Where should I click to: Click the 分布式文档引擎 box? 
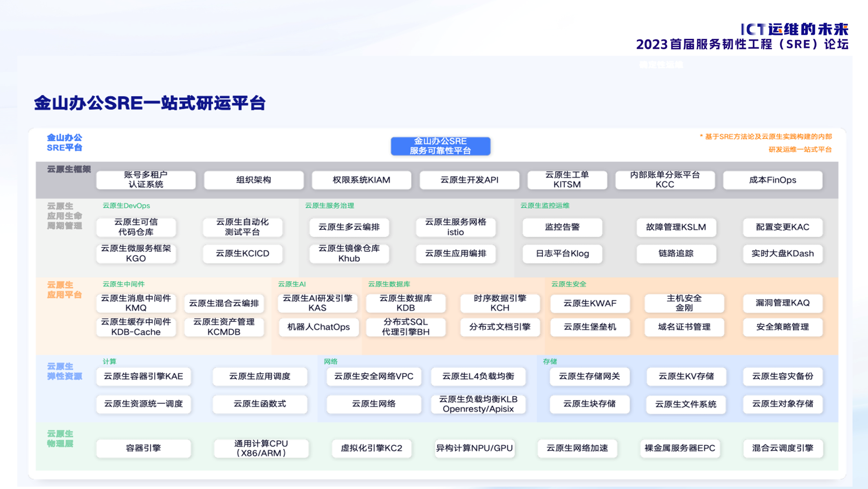pos(500,327)
